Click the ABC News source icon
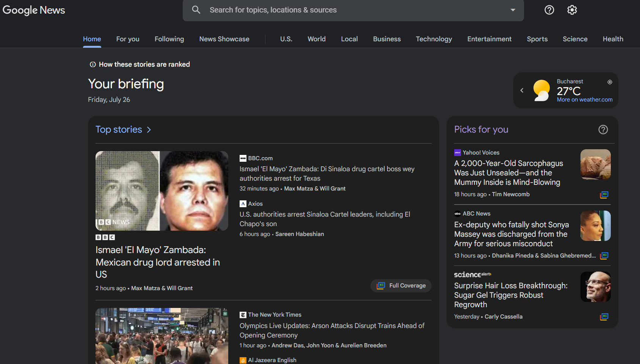Screen dimensions: 640x364 coord(458,214)
